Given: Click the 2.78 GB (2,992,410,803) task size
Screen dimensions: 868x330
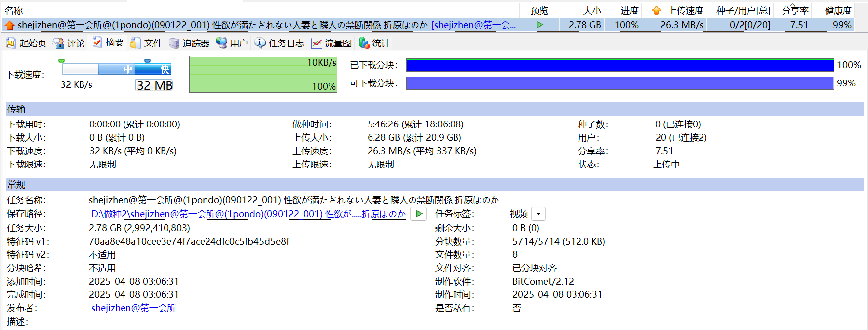Looking at the screenshot, I should (x=139, y=228).
